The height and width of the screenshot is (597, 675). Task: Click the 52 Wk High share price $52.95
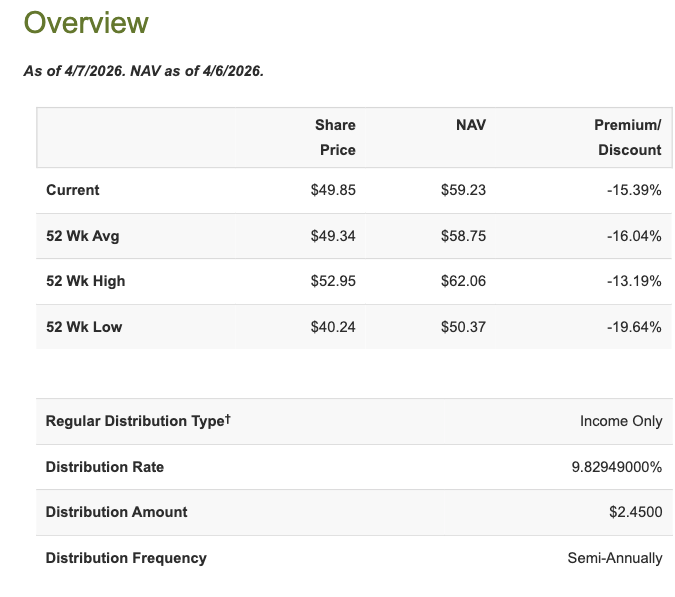(x=333, y=281)
